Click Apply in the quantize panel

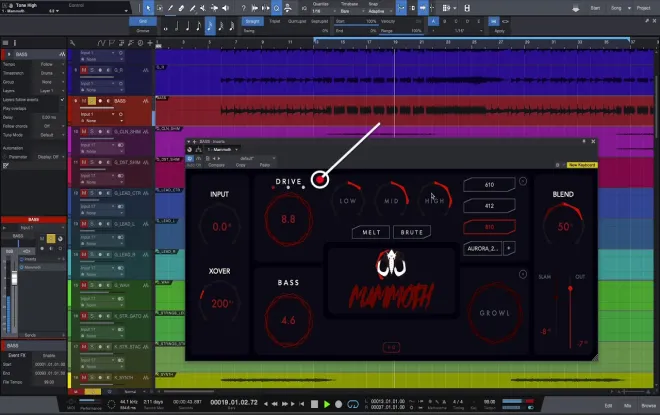coord(499,31)
